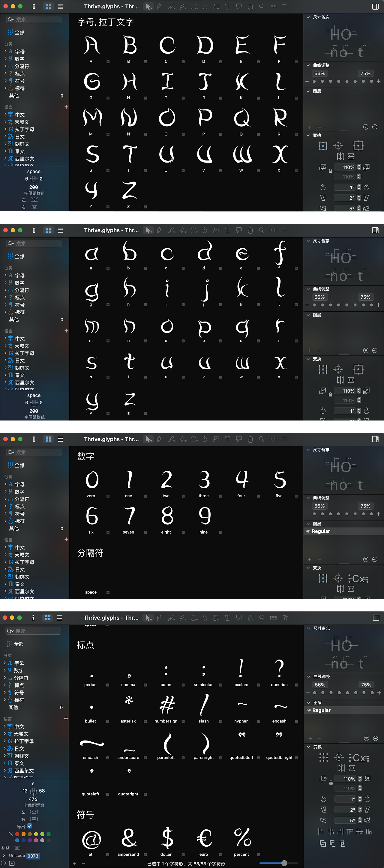Image resolution: width=384 pixels, height=868 pixels.
Task: Click align horizontal centers icon in 标点 window
Action: pos(331,832)
